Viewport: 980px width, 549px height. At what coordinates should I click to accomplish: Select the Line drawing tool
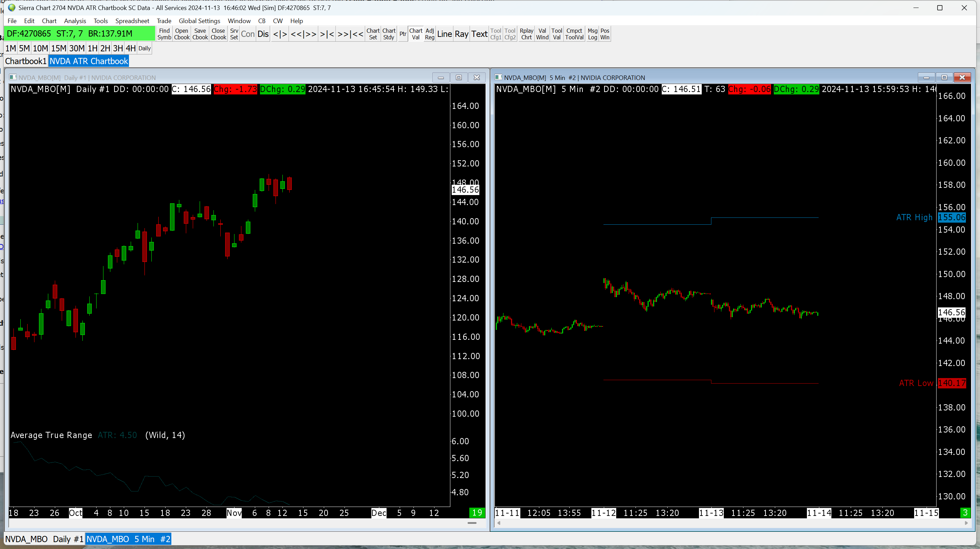pyautogui.click(x=444, y=34)
